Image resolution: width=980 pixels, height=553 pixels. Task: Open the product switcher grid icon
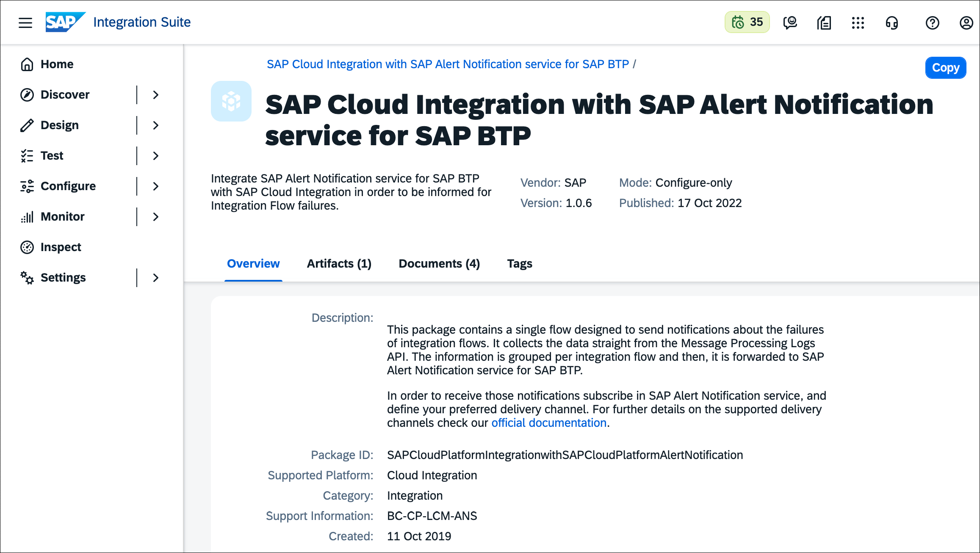(858, 22)
